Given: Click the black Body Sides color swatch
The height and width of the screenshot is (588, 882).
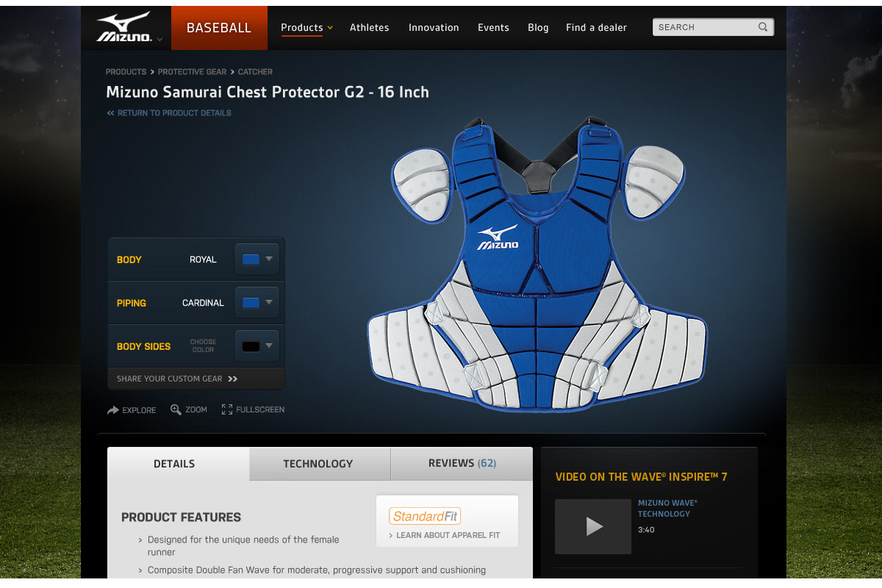Looking at the screenshot, I should coord(251,346).
